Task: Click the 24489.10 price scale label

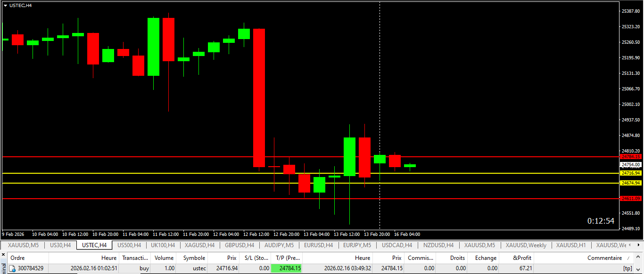Action: (x=631, y=229)
